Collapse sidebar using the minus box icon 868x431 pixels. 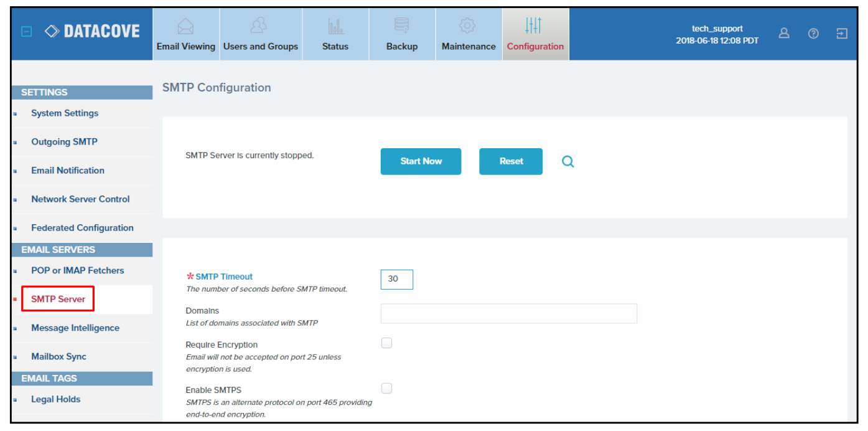(27, 31)
